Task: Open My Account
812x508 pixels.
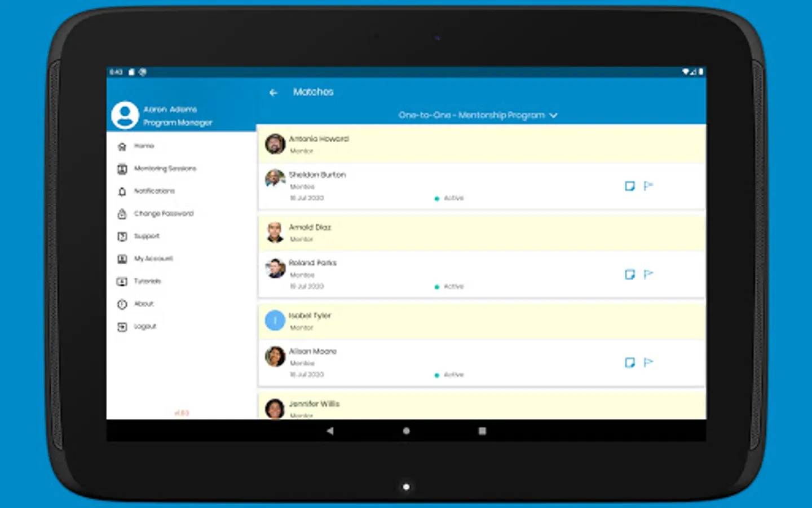Action: tap(153, 259)
